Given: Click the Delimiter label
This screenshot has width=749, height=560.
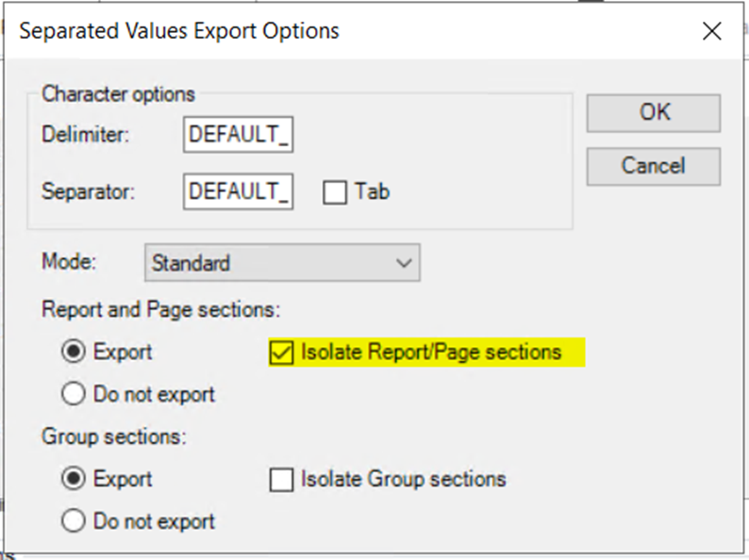Looking at the screenshot, I should [x=85, y=135].
